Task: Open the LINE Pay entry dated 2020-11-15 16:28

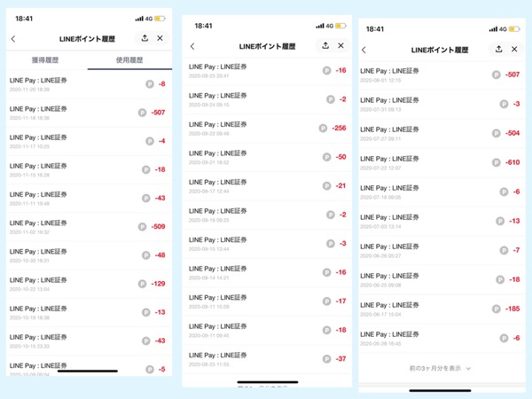Action: 89,169
